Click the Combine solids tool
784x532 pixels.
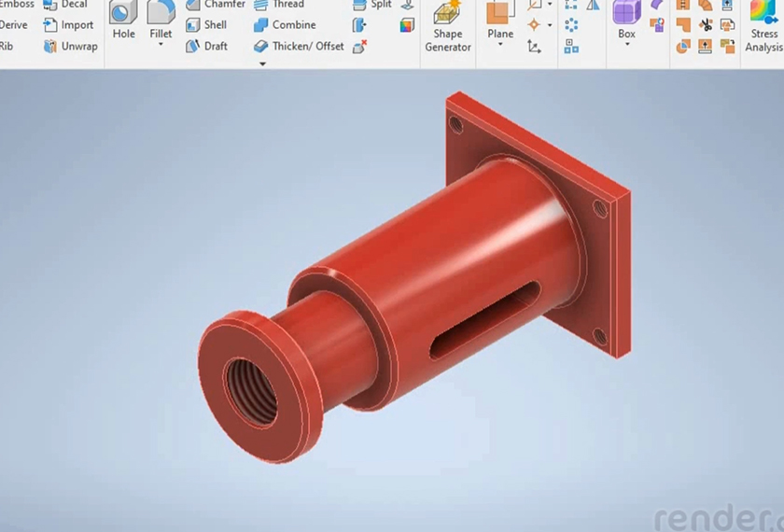(285, 25)
